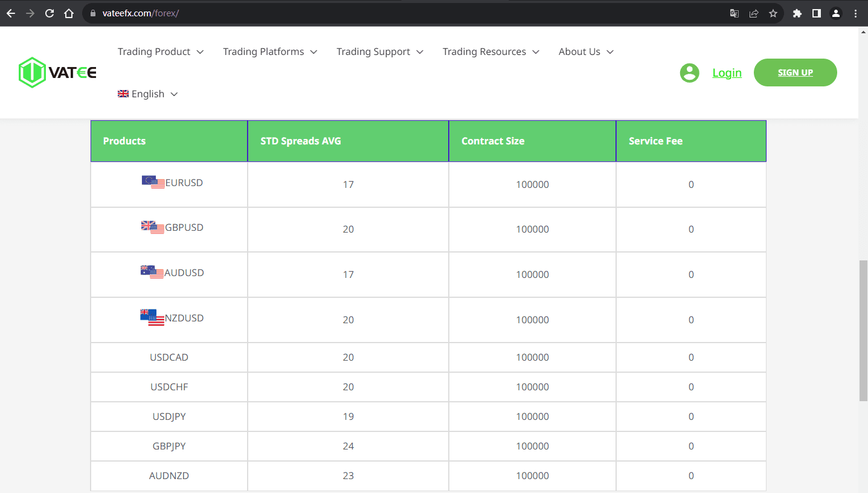Click the GBPUSD spread value 20

[x=349, y=229]
